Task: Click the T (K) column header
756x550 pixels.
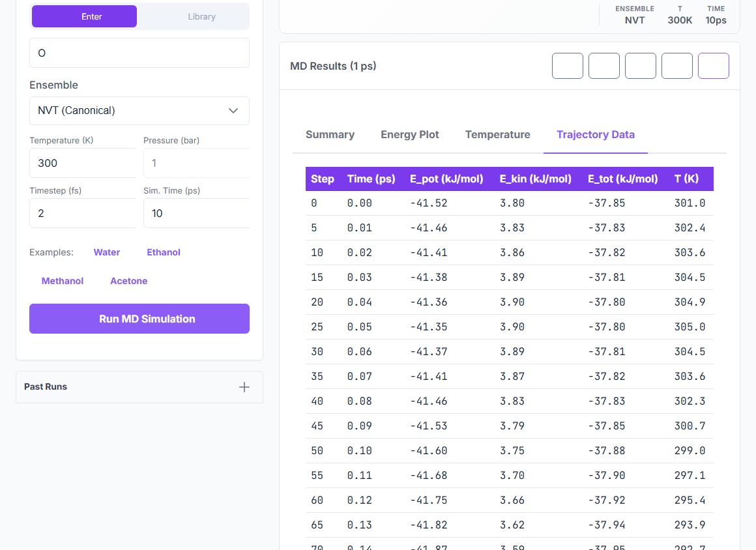Action: [x=686, y=179]
